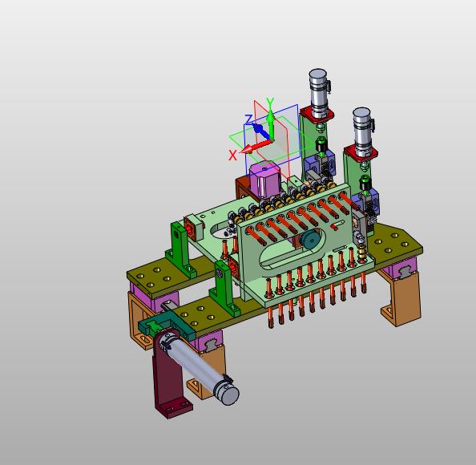The height and width of the screenshot is (465, 476).
Task: Select the small red pin on the front plate
Action: (333, 227)
